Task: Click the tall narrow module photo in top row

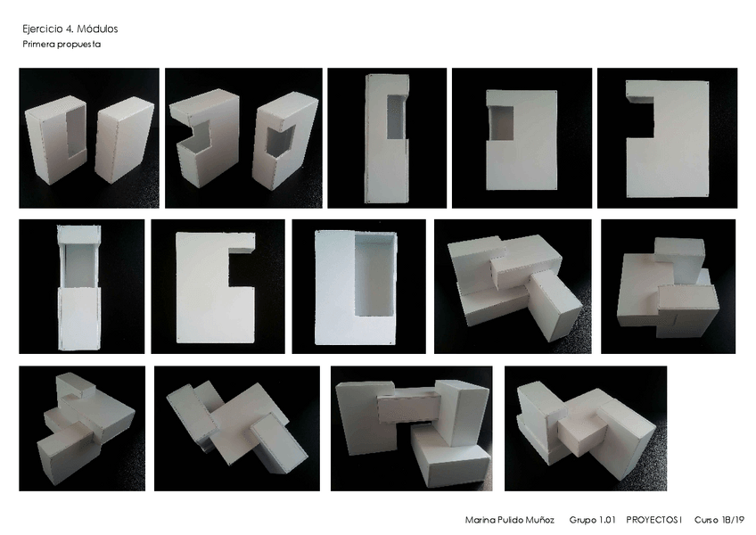Action: click(387, 138)
